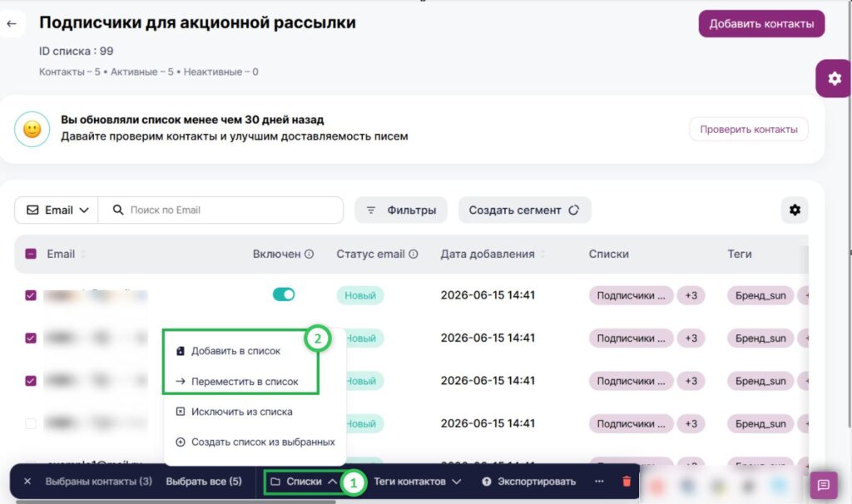Go back using the left arrow icon
The width and height of the screenshot is (852, 504).
(x=12, y=24)
